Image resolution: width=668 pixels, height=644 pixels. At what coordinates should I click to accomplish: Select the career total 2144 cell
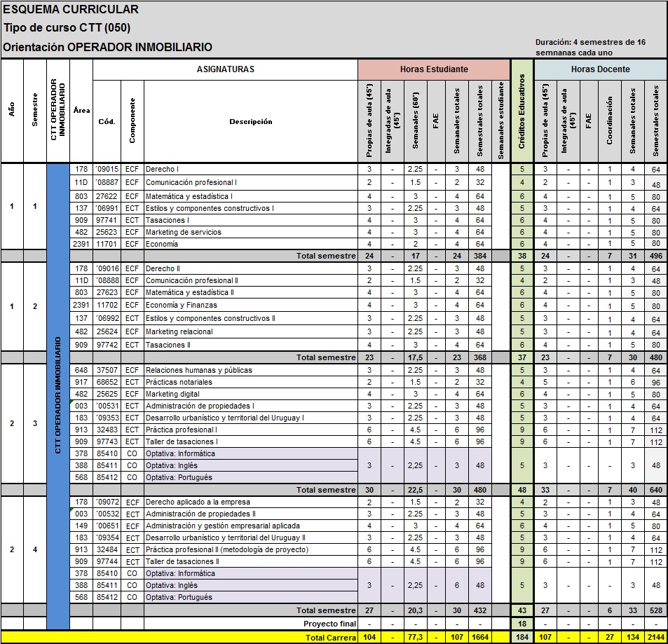(x=655, y=637)
